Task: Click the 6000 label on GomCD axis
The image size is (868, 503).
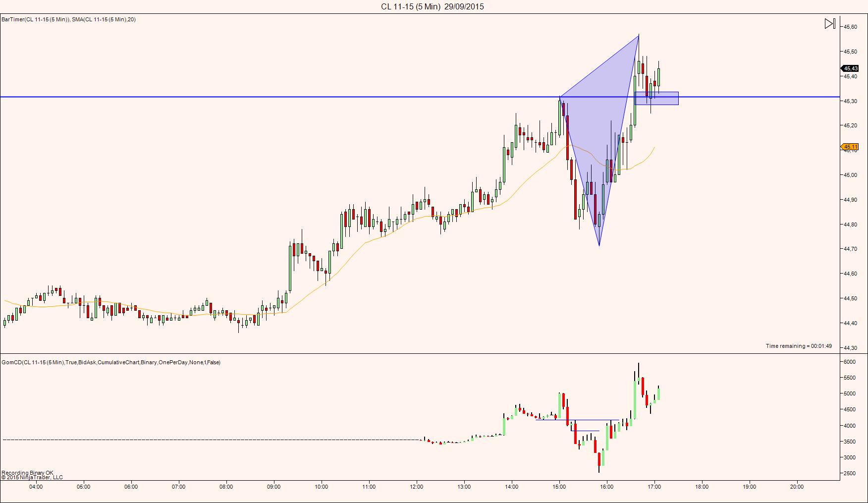Action: pyautogui.click(x=849, y=362)
